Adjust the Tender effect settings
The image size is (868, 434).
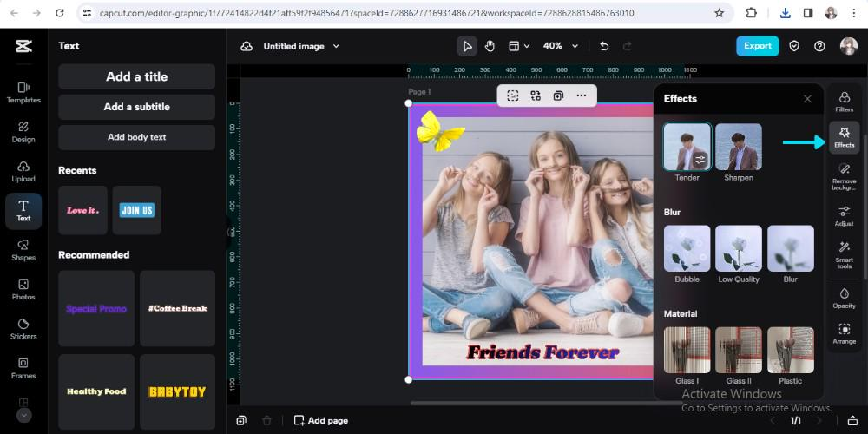point(700,160)
